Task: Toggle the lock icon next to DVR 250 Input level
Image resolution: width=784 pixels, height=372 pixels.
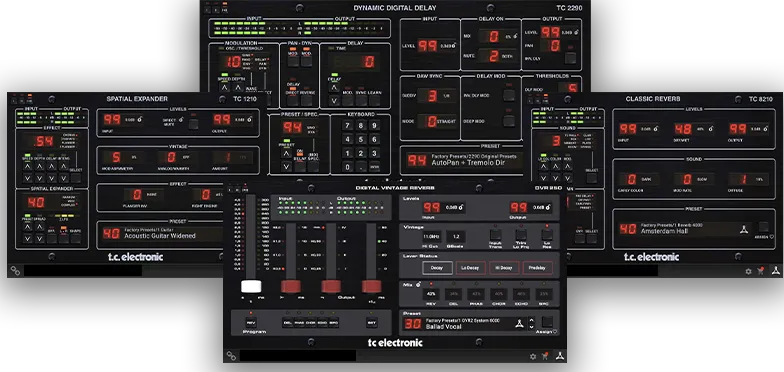Action: click(460, 207)
